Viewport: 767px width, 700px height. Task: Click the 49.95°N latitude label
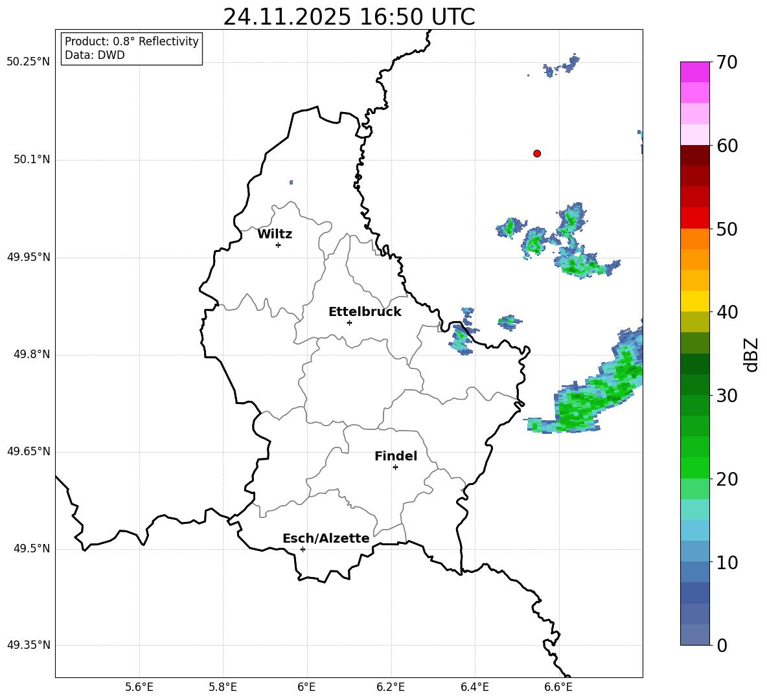coord(29,257)
